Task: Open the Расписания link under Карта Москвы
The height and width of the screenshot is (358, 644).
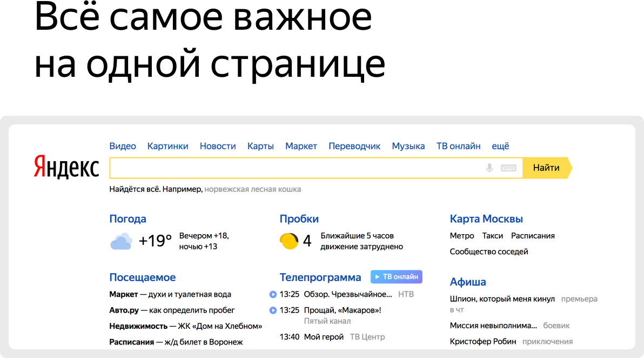Action: 533,236
